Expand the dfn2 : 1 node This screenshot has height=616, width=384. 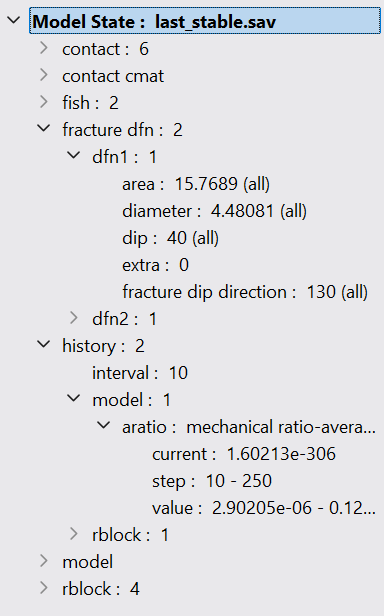tap(73, 318)
